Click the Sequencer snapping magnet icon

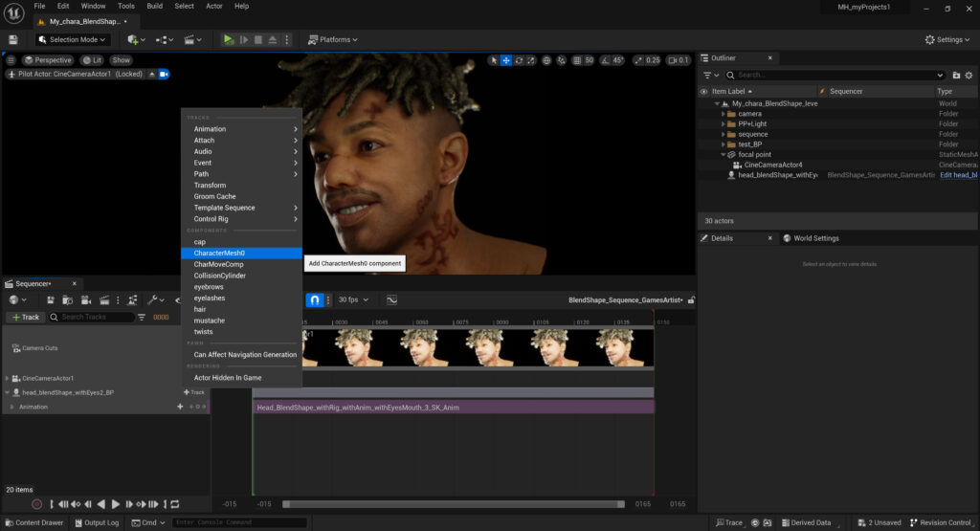coord(314,299)
